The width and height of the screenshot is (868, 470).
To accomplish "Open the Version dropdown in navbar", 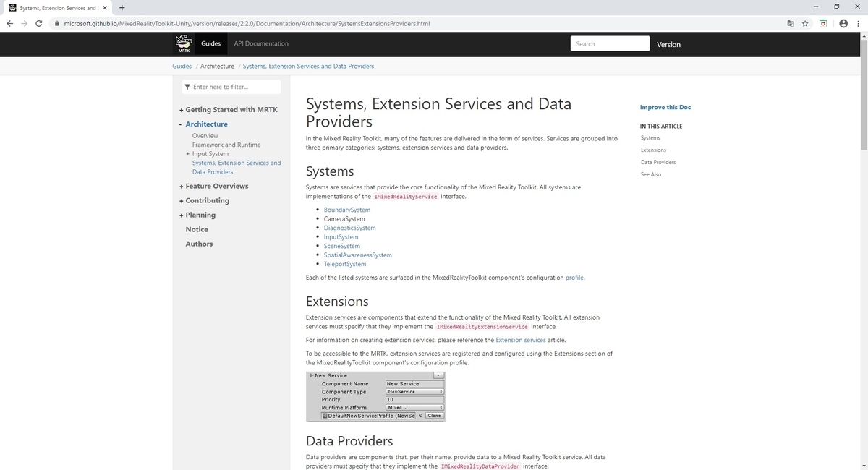I will [668, 44].
